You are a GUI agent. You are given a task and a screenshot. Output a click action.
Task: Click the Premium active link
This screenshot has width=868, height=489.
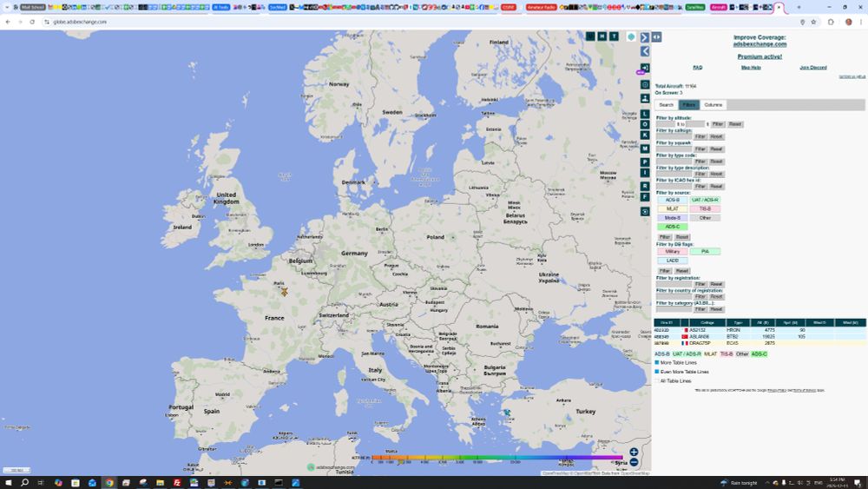pyautogui.click(x=759, y=56)
